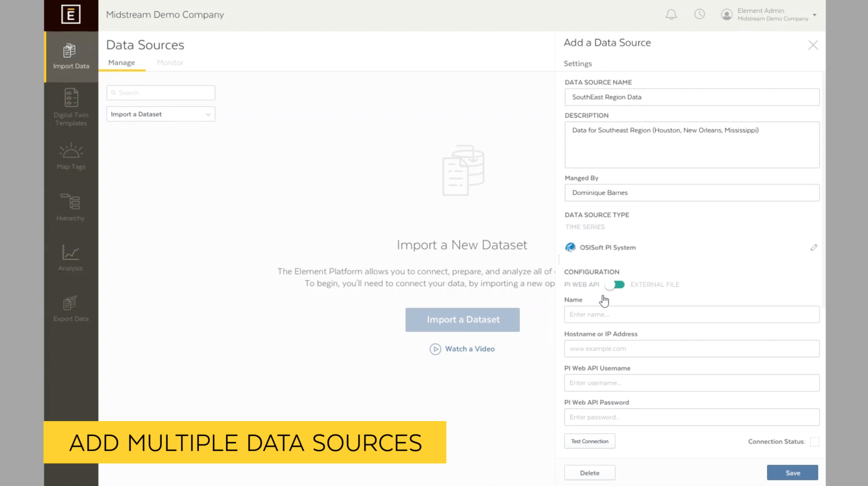Edit the Data Source Name field
The height and width of the screenshot is (486, 868).
pos(692,97)
